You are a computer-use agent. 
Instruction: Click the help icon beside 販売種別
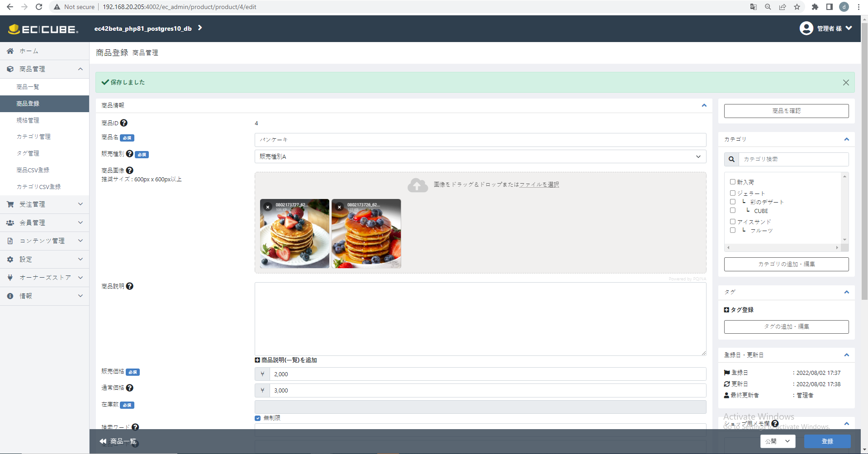[x=130, y=154]
